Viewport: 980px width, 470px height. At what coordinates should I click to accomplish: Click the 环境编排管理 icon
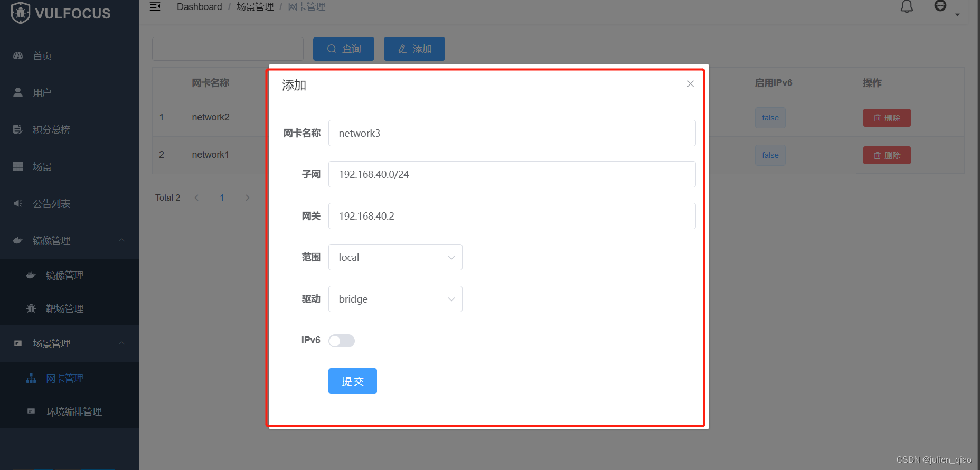click(x=31, y=411)
